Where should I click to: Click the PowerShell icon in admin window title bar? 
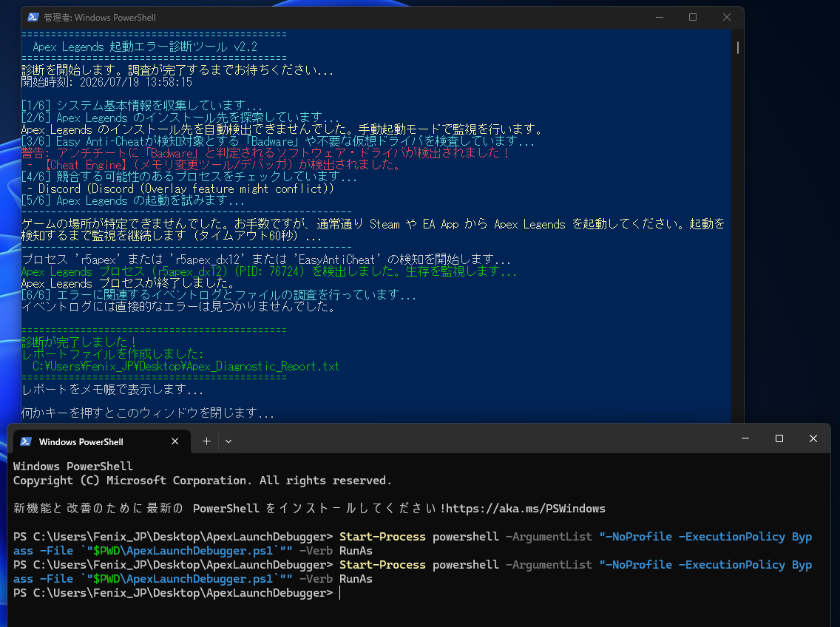pyautogui.click(x=33, y=17)
